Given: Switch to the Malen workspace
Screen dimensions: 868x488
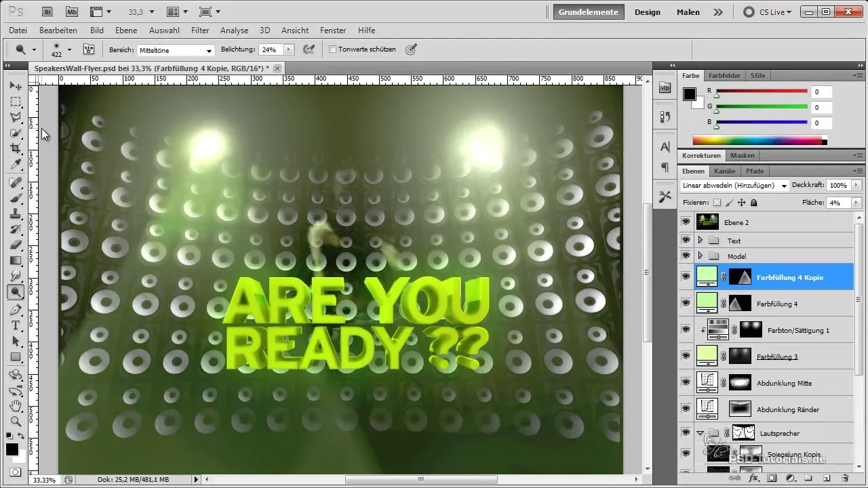Looking at the screenshot, I should click(x=688, y=12).
